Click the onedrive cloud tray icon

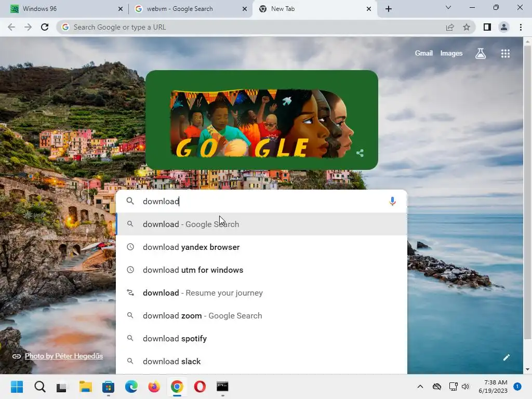436,387
